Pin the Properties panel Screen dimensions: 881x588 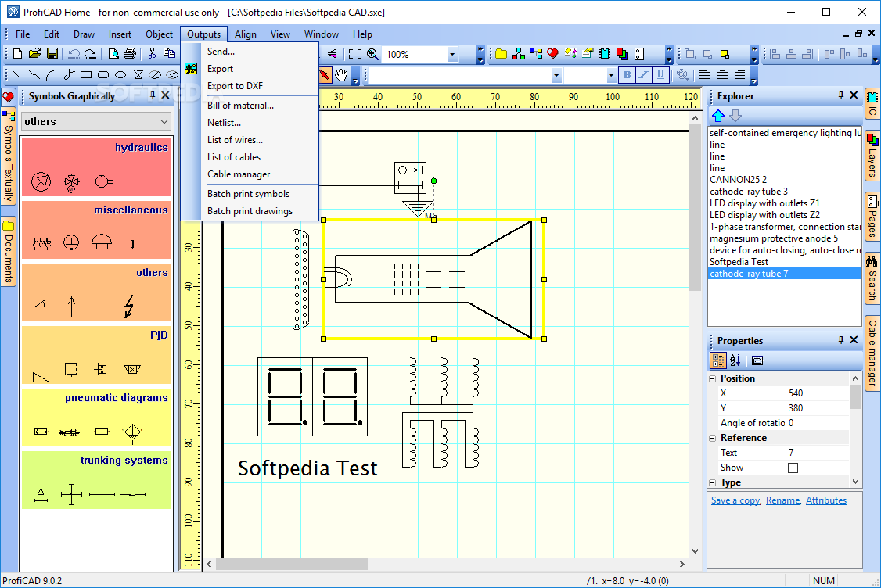(841, 340)
